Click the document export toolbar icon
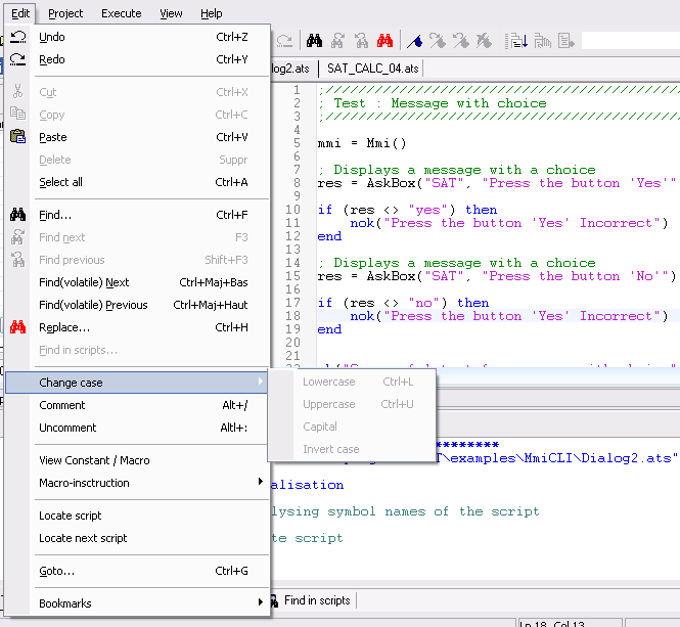 click(x=566, y=41)
